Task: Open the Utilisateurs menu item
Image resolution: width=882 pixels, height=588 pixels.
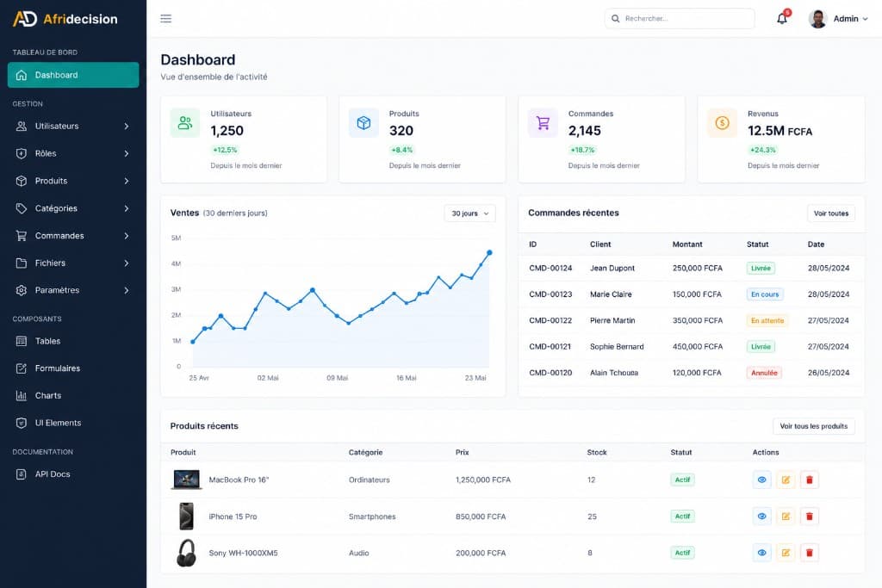Action: click(x=73, y=126)
